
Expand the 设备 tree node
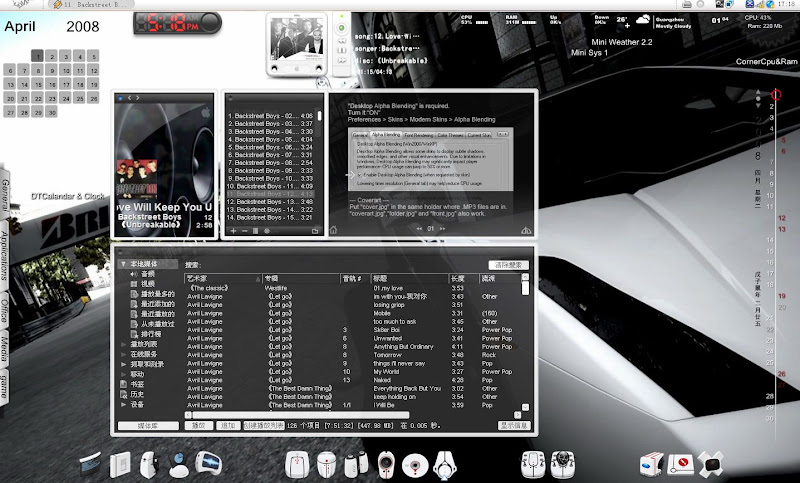coord(123,404)
